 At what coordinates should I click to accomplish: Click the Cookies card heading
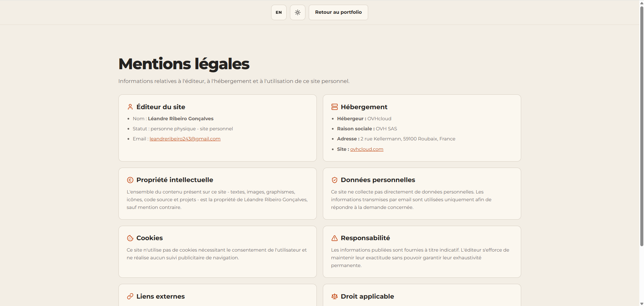(150, 238)
